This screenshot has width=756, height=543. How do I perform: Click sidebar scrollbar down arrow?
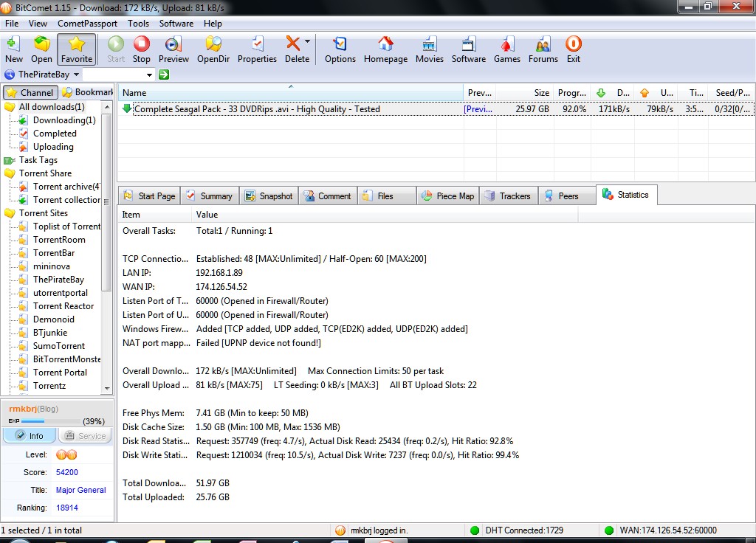[x=107, y=388]
